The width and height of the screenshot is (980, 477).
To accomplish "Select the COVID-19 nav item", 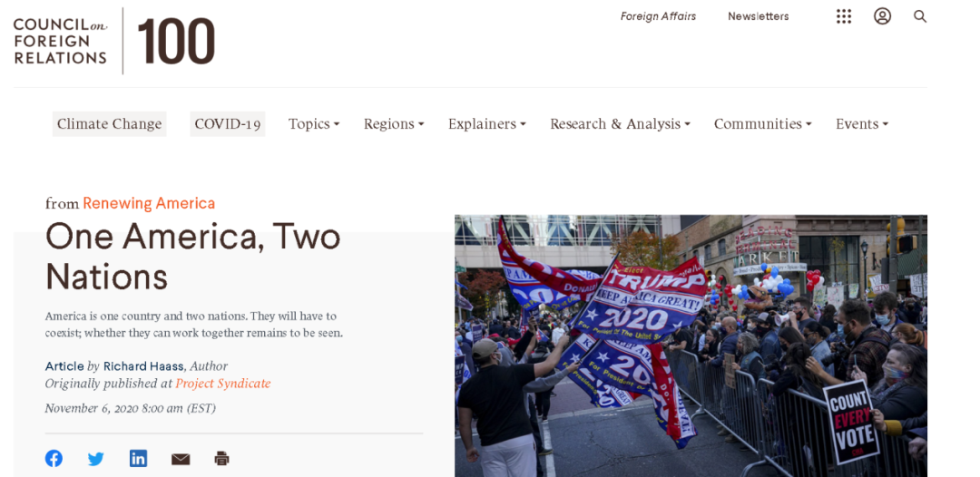I will (x=228, y=123).
